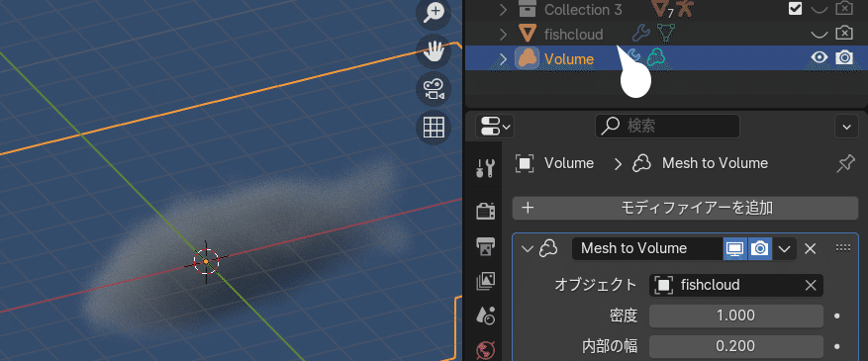Click Mesh to Volume text in breadcrumb
The height and width of the screenshot is (361, 868).
[x=716, y=163]
